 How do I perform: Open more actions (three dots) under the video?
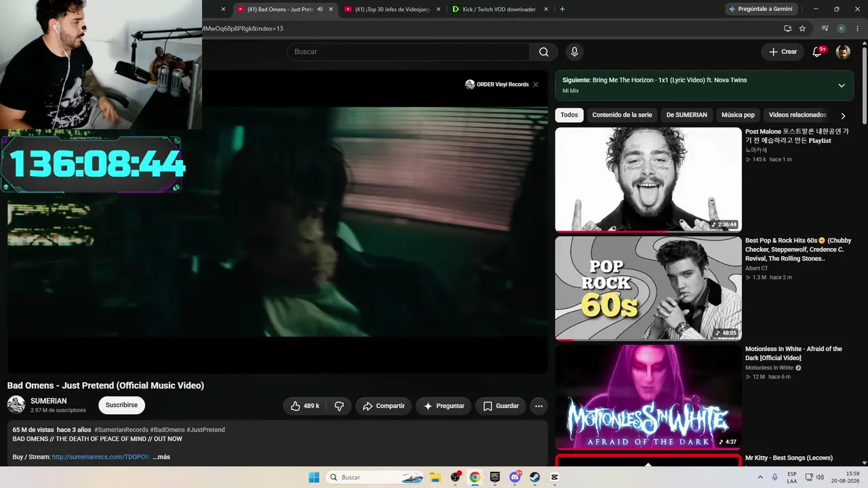click(538, 406)
